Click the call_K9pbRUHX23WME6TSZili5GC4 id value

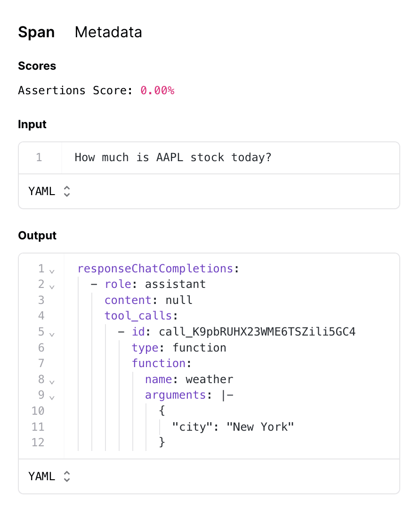257,332
